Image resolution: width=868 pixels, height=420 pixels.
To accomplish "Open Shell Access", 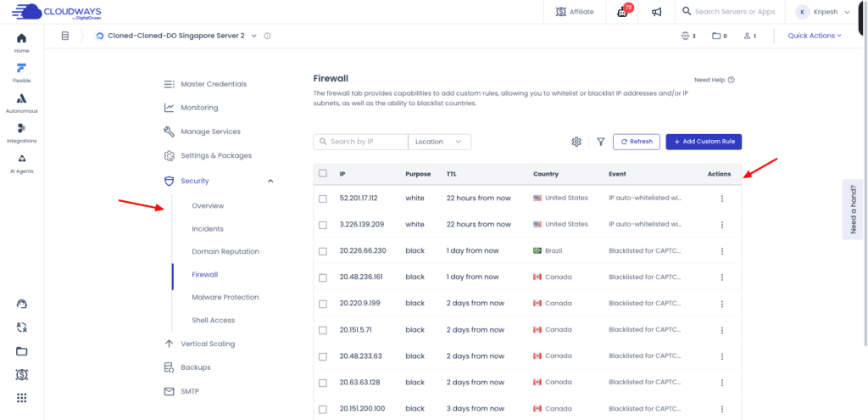I will (213, 320).
